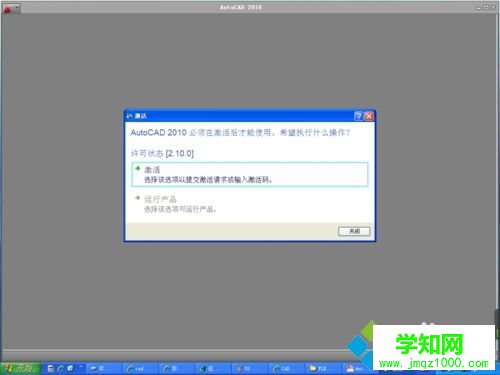This screenshot has width=500, height=375.
Task: Open the first quick launch icon on taskbar
Action: pos(51,368)
